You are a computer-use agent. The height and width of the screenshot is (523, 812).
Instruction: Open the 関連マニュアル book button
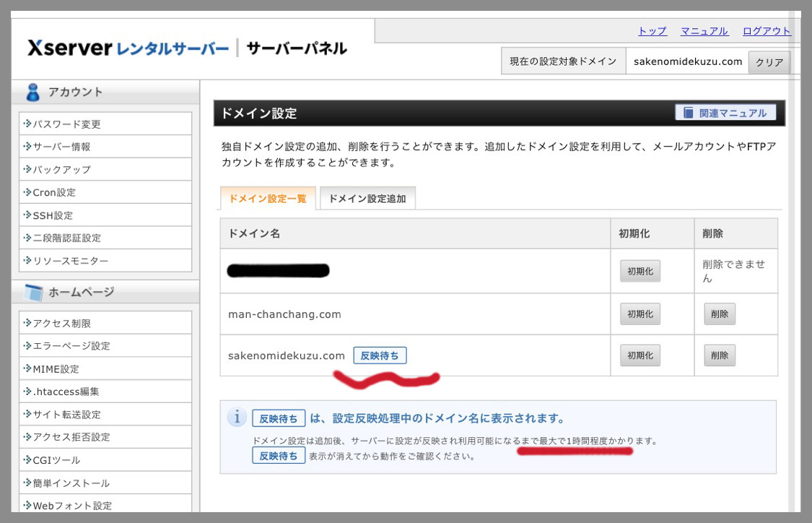tap(725, 113)
